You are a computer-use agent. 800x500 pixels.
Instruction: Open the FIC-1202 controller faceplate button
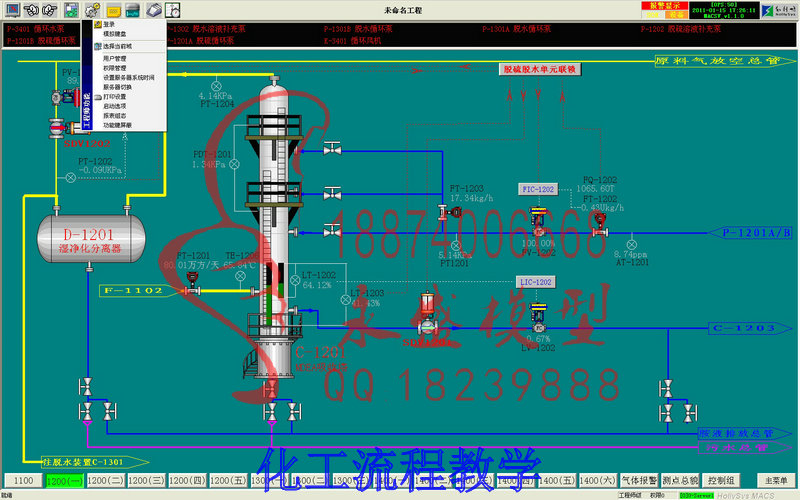538,189
